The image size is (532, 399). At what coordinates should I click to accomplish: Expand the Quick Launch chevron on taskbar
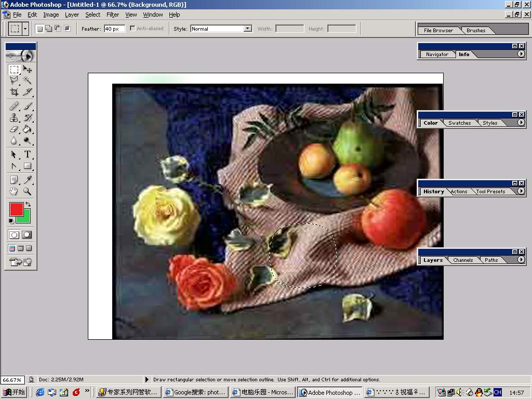87,391
